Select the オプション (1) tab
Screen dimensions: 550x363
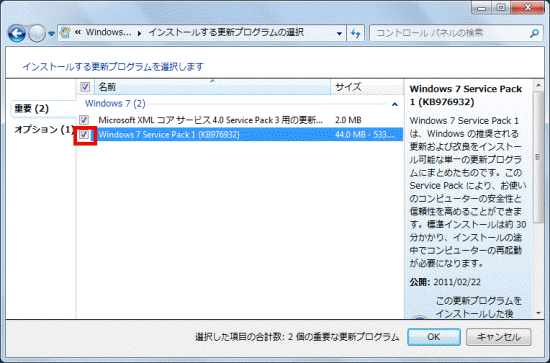tap(43, 130)
